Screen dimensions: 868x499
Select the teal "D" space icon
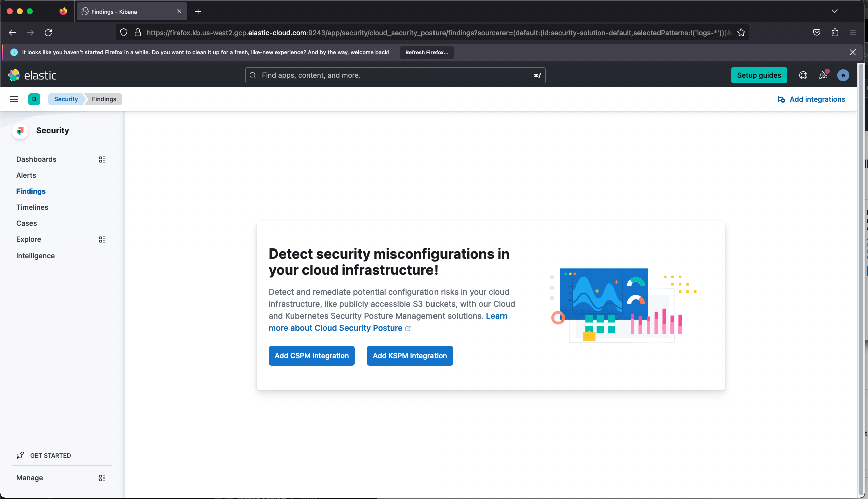[x=34, y=99]
